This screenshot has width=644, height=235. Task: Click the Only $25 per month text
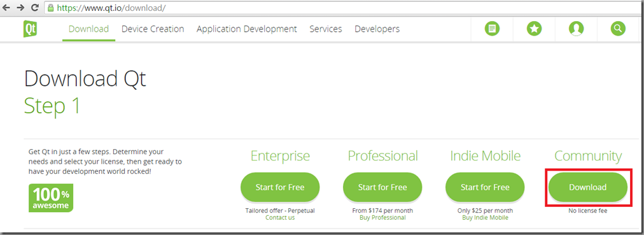tap(485, 211)
